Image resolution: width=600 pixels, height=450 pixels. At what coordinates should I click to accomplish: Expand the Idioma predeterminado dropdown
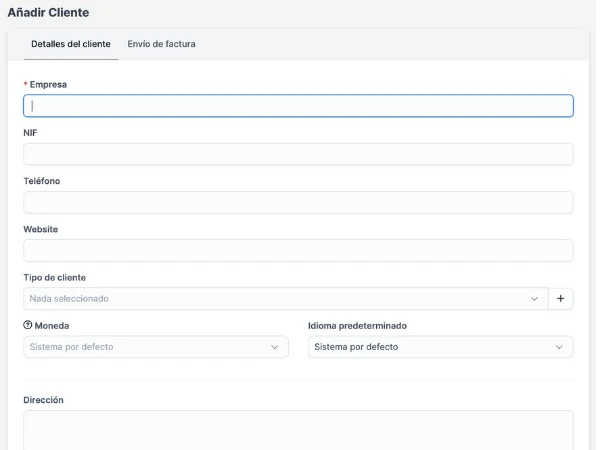coord(440,347)
